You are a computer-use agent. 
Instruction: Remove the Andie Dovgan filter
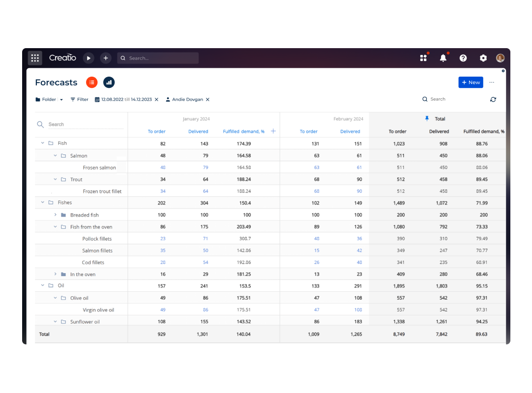click(207, 99)
